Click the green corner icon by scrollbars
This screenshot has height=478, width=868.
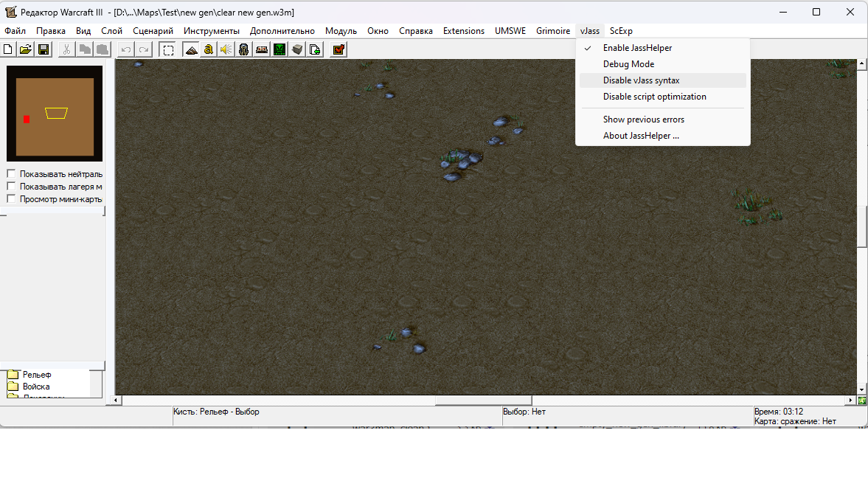[x=862, y=400]
